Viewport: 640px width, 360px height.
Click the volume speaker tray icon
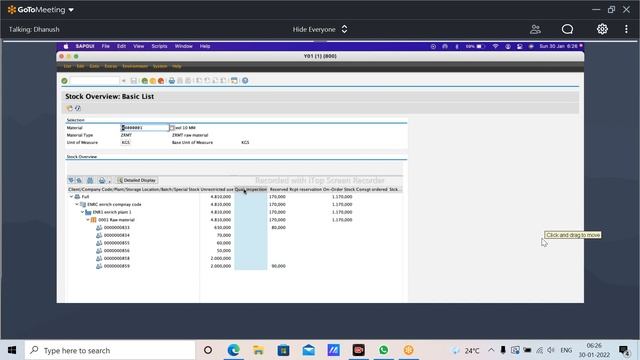pyautogui.click(x=551, y=350)
